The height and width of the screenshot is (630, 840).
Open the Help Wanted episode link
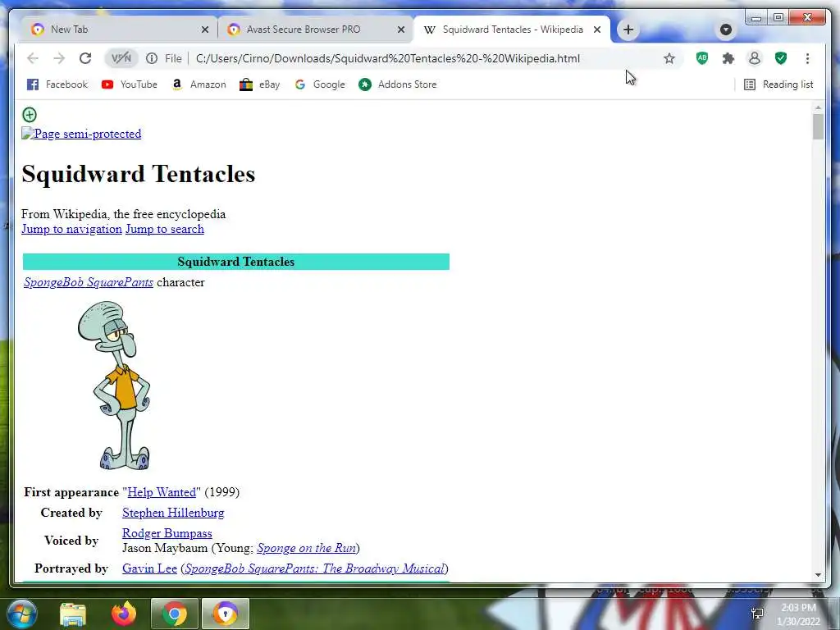[x=162, y=492]
